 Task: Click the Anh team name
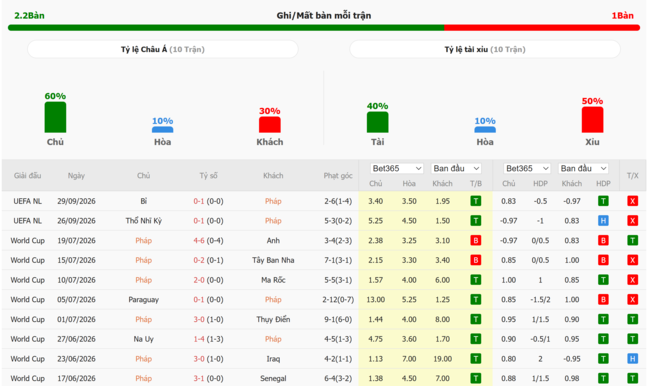tap(273, 240)
